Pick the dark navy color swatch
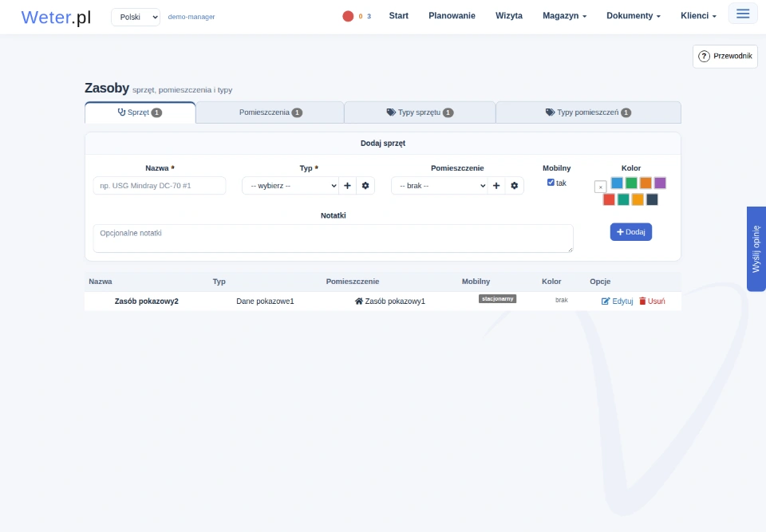 pyautogui.click(x=652, y=199)
